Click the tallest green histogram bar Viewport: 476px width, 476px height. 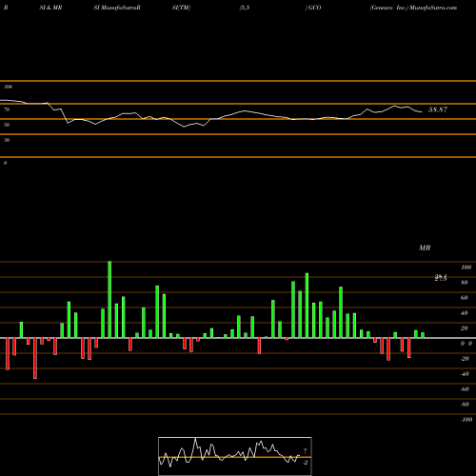coord(109,300)
